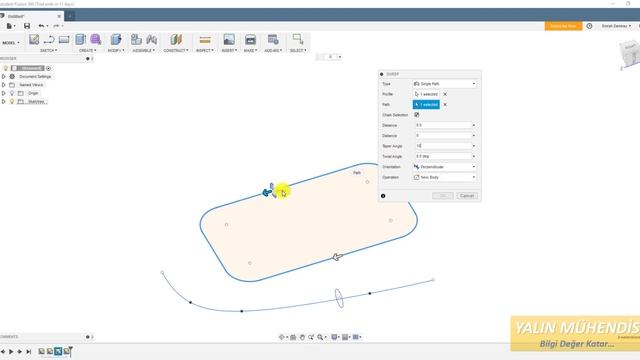Open the ASSEMBLE menu

tap(144, 51)
